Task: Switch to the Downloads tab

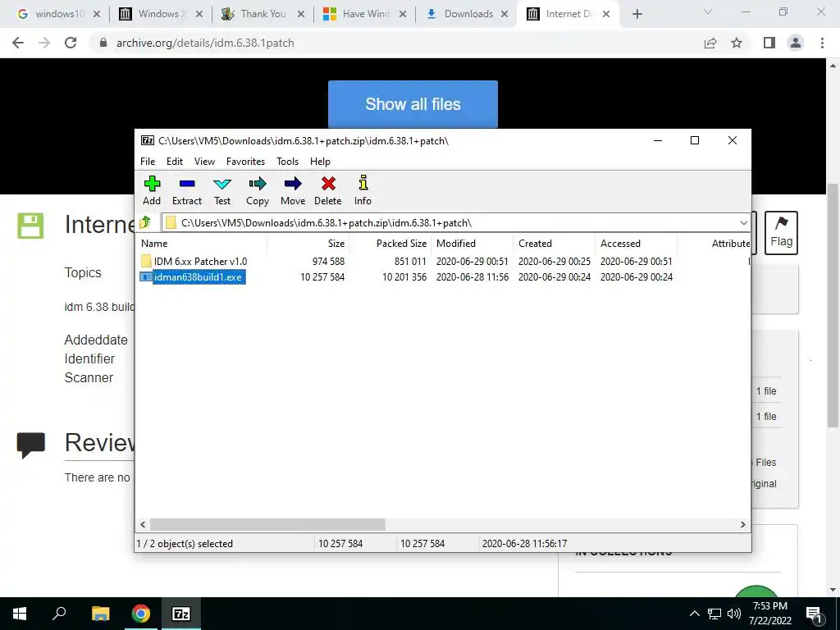Action: coord(467,14)
